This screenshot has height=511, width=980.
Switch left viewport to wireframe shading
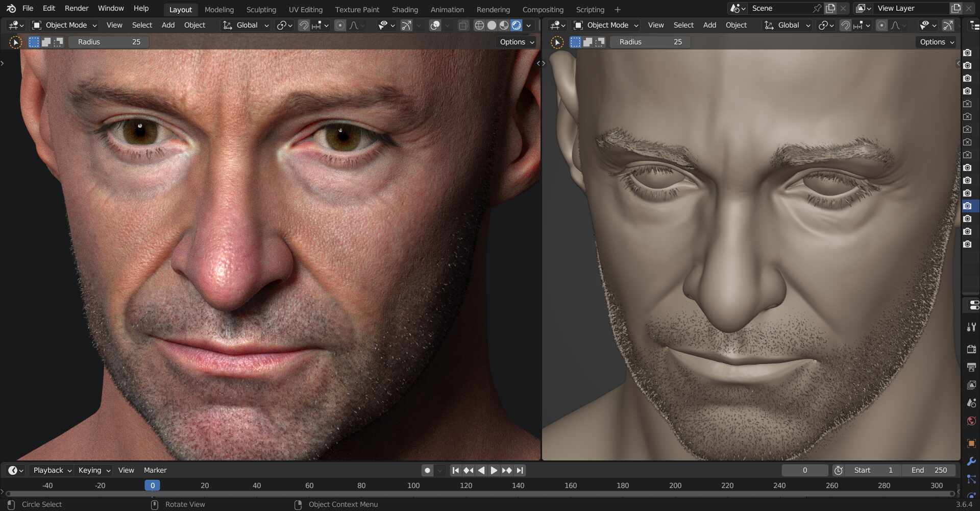click(479, 25)
